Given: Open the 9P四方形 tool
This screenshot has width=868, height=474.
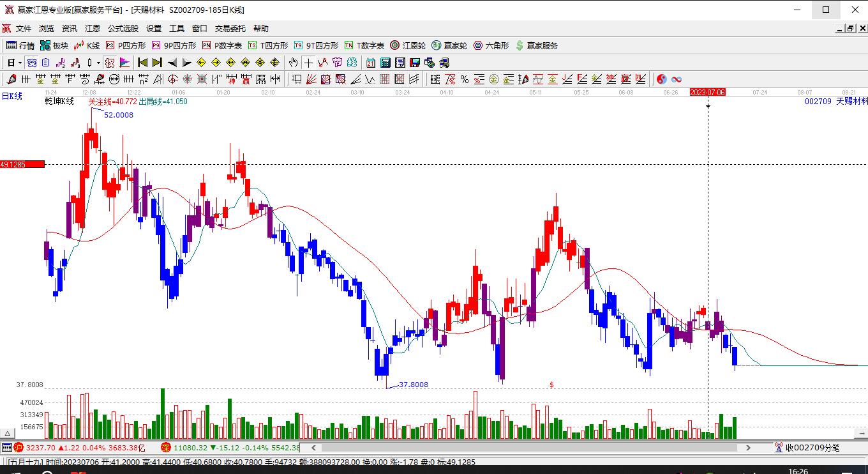Looking at the screenshot, I should tap(174, 45).
